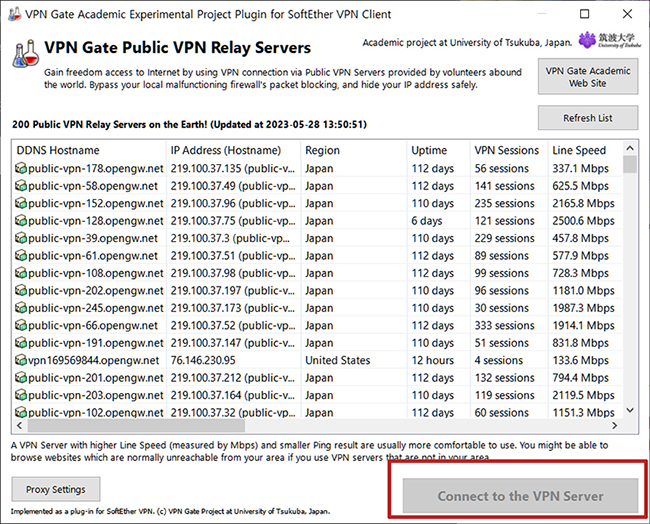Click server icon for vpn169569844.opengw.net
This screenshot has height=524, width=650.
(x=21, y=360)
